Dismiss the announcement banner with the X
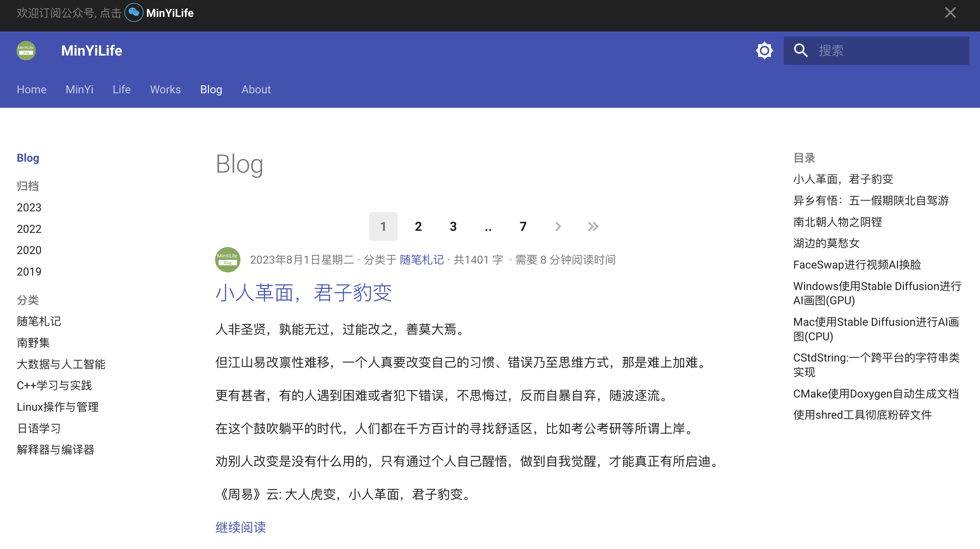The height and width of the screenshot is (549, 980). click(950, 13)
